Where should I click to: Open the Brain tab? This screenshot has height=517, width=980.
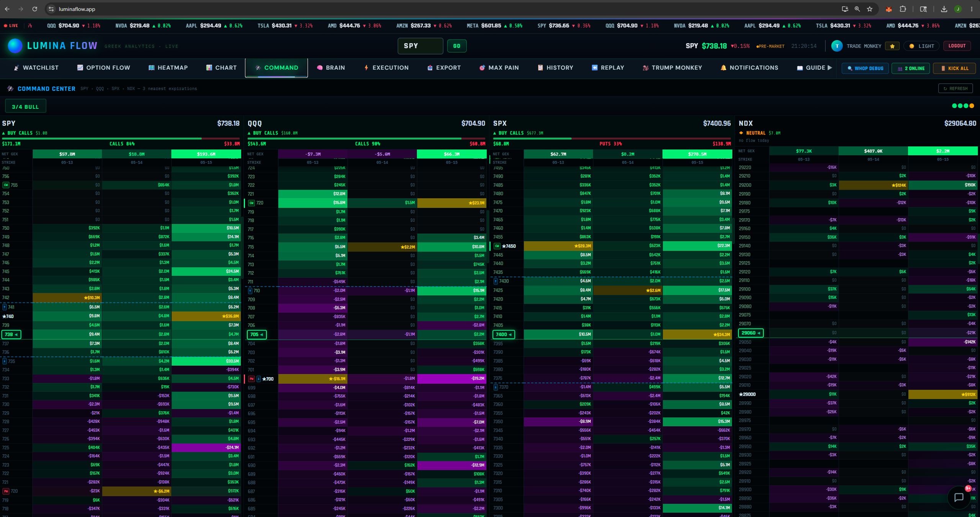[x=331, y=67]
